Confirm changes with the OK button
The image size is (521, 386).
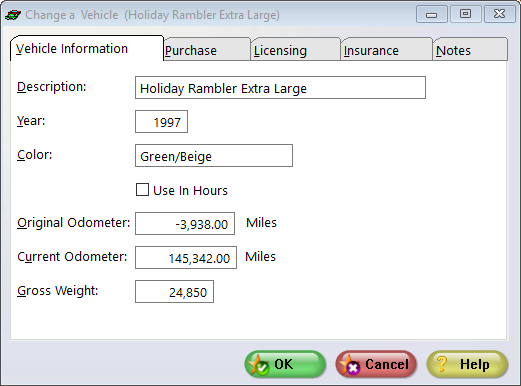click(285, 364)
